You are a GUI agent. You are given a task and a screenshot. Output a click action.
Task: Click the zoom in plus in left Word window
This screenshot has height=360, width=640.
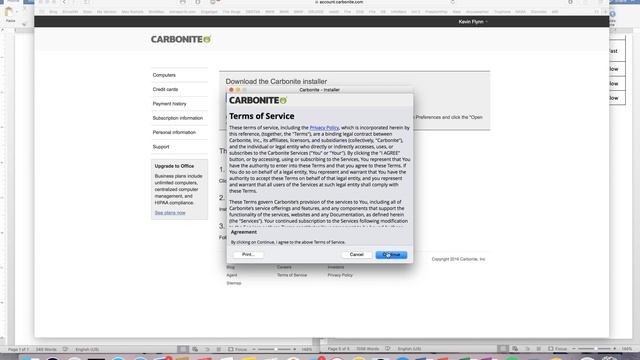(x=295, y=349)
